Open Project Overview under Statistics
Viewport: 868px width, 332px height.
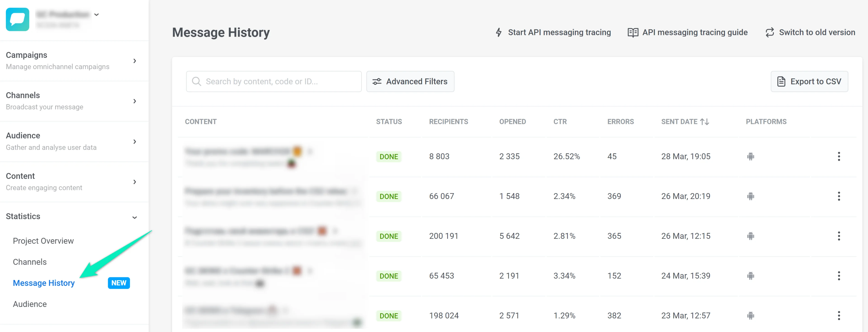[x=43, y=241]
